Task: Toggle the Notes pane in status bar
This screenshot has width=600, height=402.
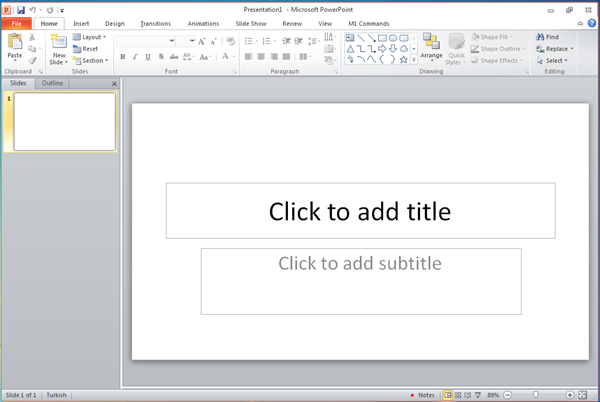Action: 422,395
